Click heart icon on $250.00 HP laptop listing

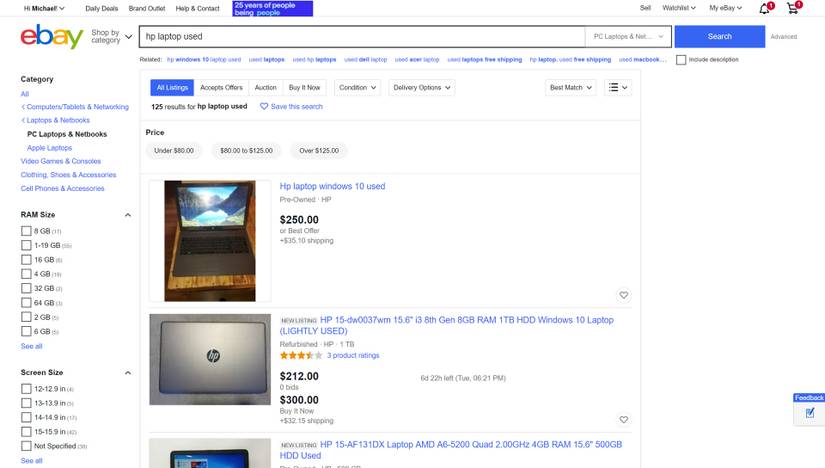click(623, 295)
